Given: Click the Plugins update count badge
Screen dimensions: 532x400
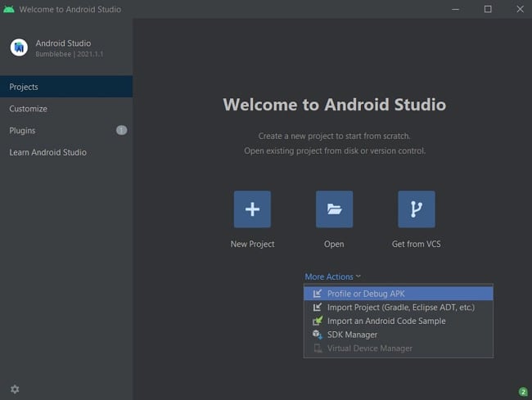Looking at the screenshot, I should click(x=121, y=130).
